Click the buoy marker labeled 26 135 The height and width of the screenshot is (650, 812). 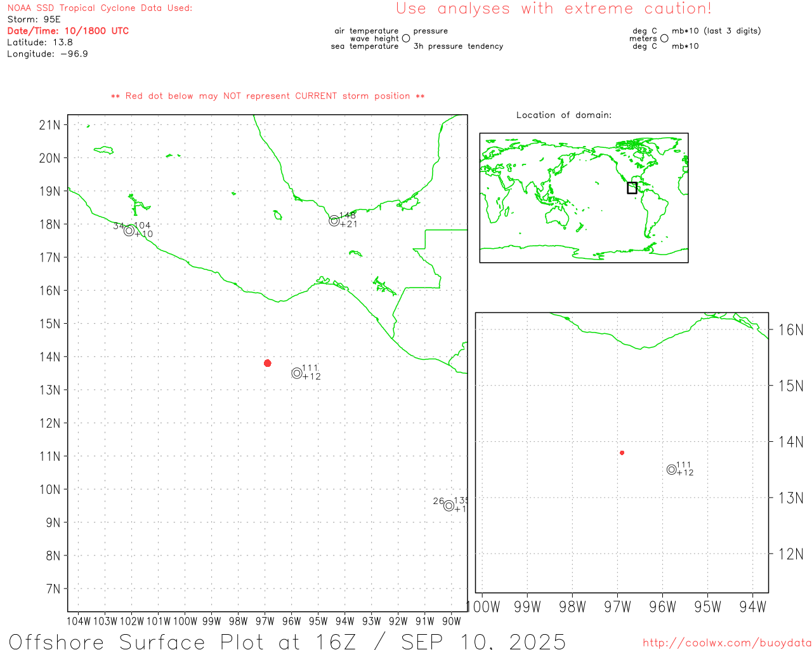(x=449, y=506)
